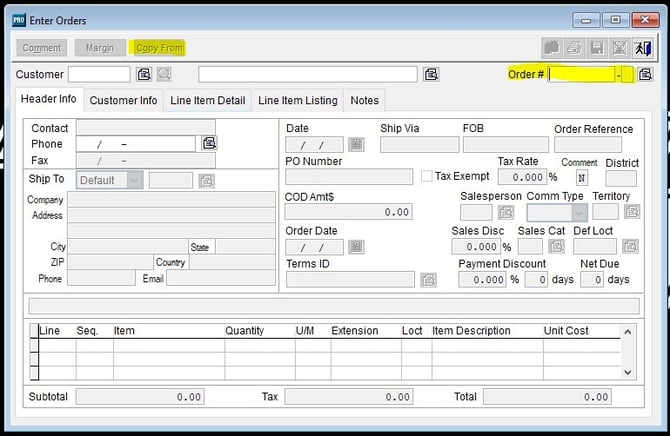Open the calendar picker beside Order Date

tap(356, 247)
